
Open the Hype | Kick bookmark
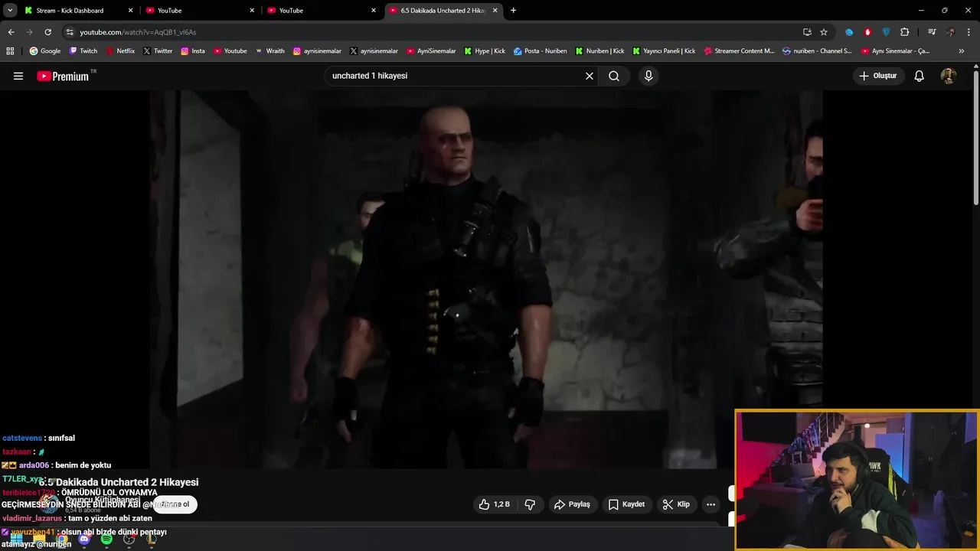(x=485, y=51)
